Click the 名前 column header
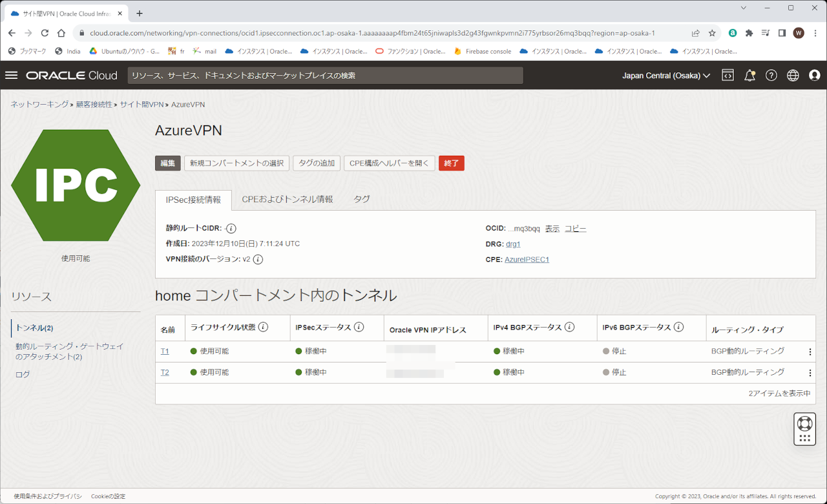Screen dimensions: 827x504 168,330
